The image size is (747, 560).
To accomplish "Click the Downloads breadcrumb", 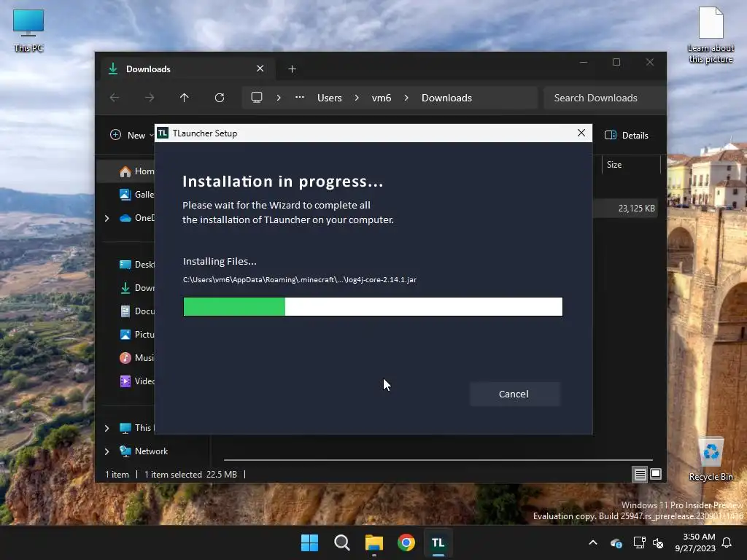I will click(x=447, y=98).
